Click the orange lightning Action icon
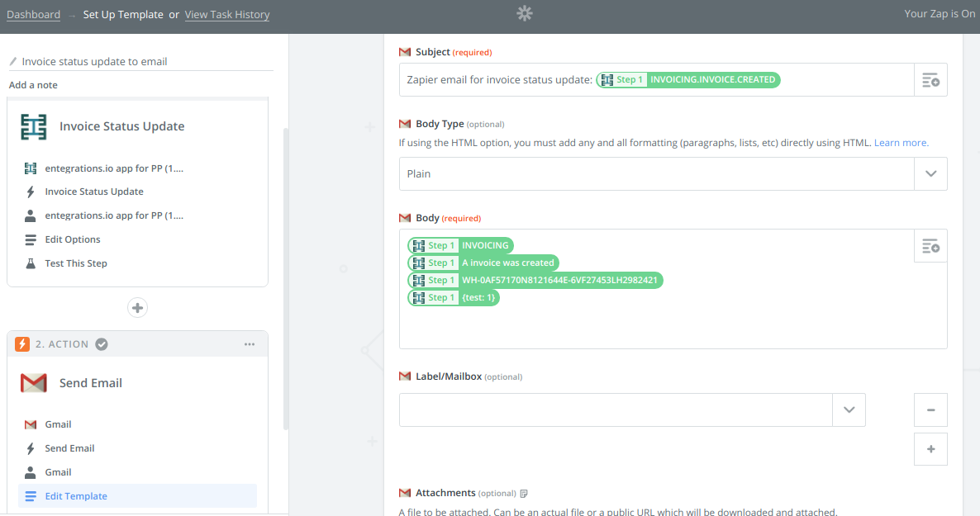This screenshot has height=516, width=980. pos(21,344)
